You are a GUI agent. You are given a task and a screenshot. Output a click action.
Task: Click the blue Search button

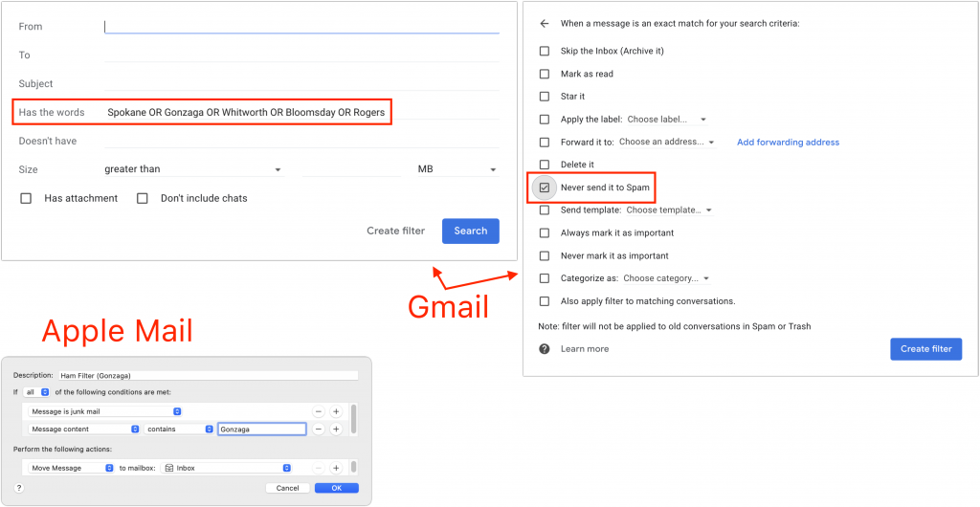click(x=470, y=231)
